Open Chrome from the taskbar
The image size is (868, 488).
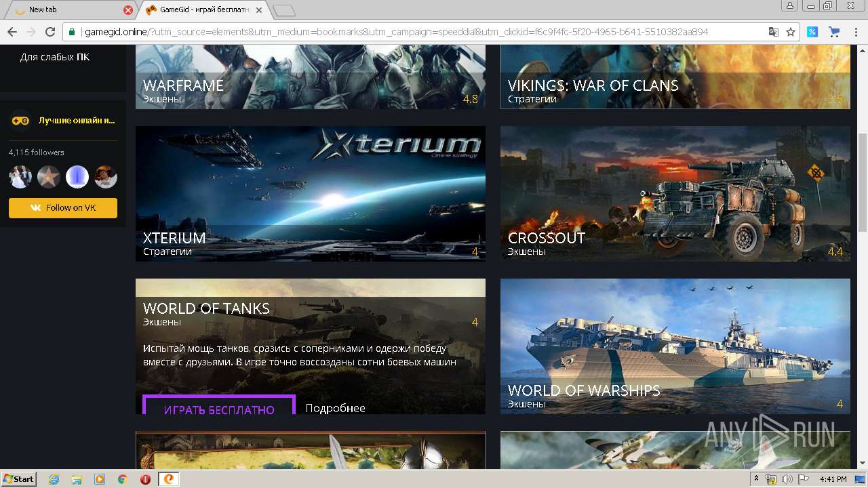(123, 479)
